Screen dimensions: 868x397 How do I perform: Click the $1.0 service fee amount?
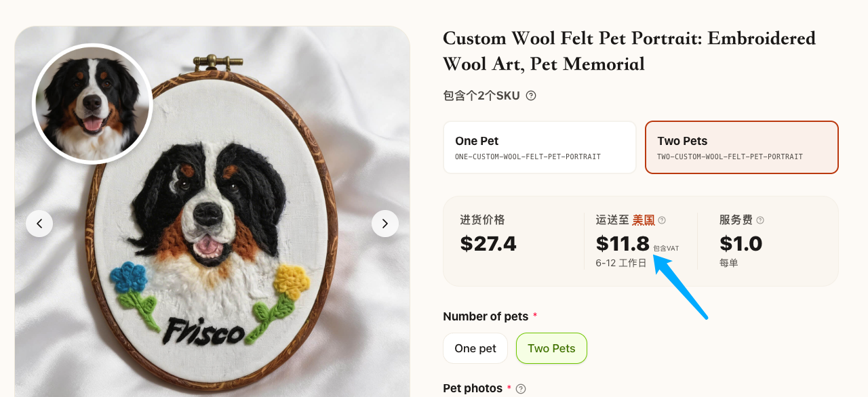741,243
